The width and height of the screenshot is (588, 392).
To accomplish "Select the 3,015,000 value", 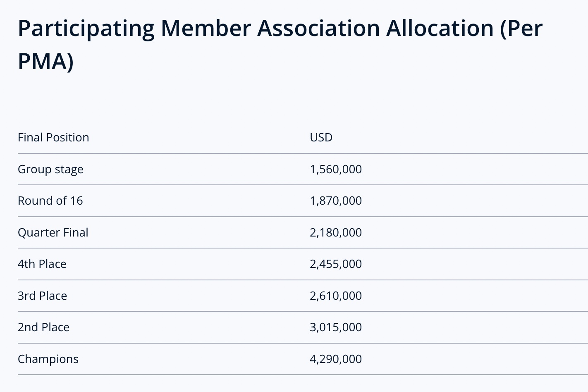I will (336, 327).
